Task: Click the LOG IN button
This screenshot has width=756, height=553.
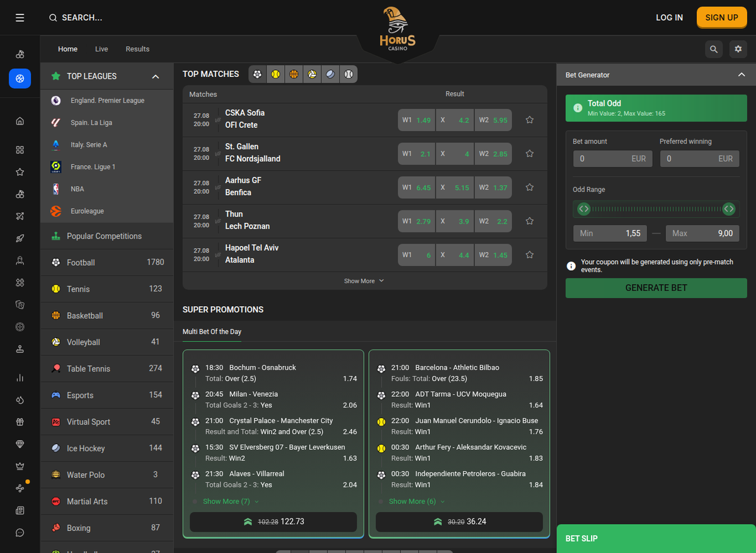Action: pos(669,18)
